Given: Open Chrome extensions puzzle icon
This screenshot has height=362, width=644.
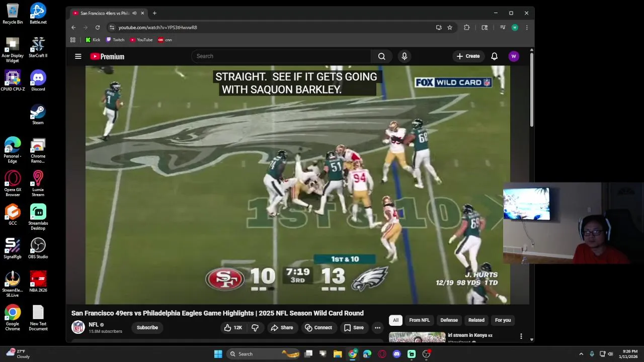Looking at the screenshot, I should pyautogui.click(x=466, y=28).
